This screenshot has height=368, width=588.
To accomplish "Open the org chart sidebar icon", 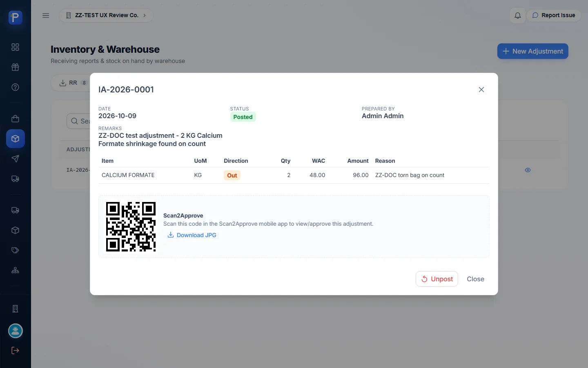I will 15,270.
